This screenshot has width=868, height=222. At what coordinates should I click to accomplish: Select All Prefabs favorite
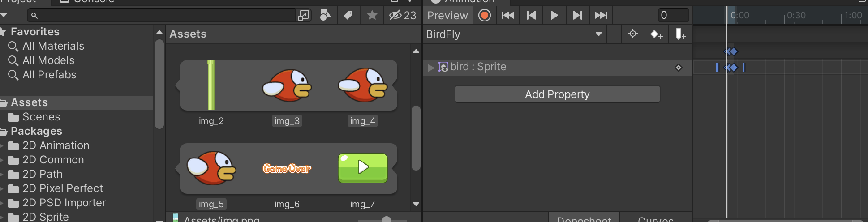49,75
